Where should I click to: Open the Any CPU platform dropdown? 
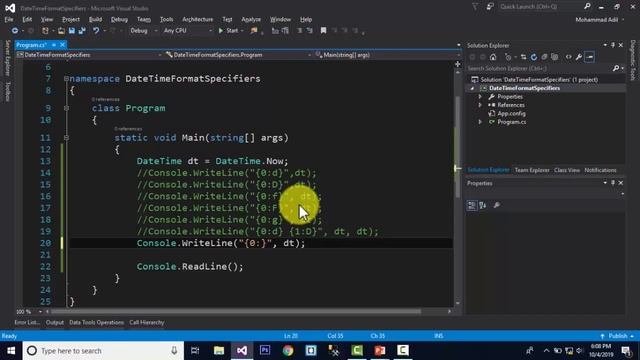188,31
